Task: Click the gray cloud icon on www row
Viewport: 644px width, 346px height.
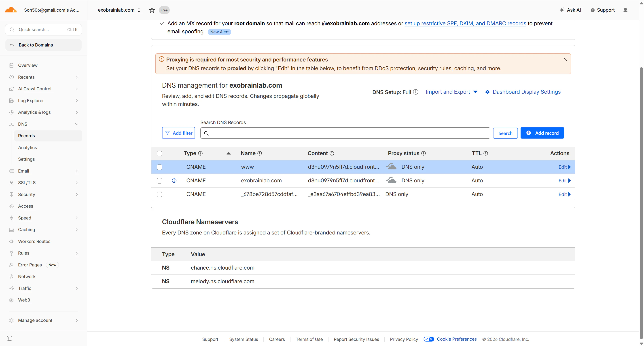Action: (x=391, y=167)
